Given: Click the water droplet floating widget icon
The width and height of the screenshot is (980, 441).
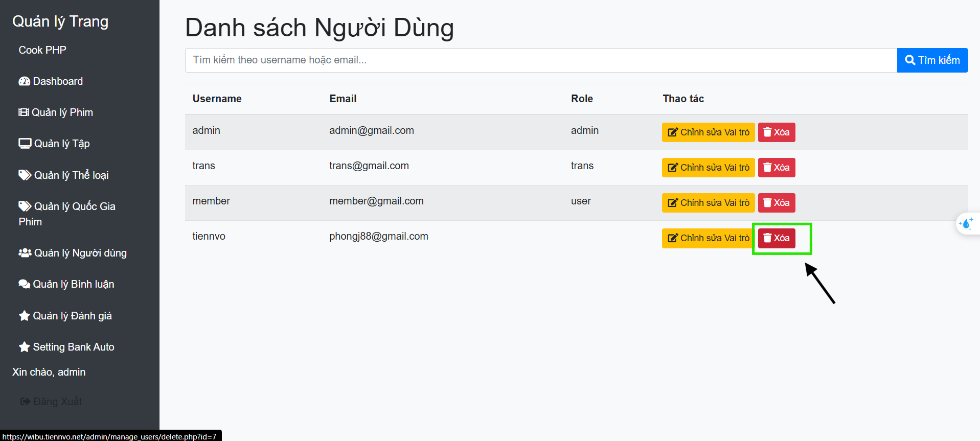Looking at the screenshot, I should 967,224.
